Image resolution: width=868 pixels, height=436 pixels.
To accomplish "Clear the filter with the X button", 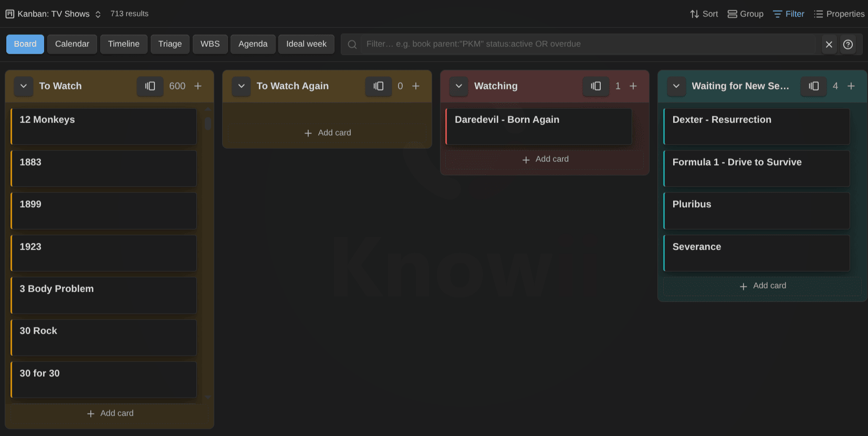I will click(829, 45).
